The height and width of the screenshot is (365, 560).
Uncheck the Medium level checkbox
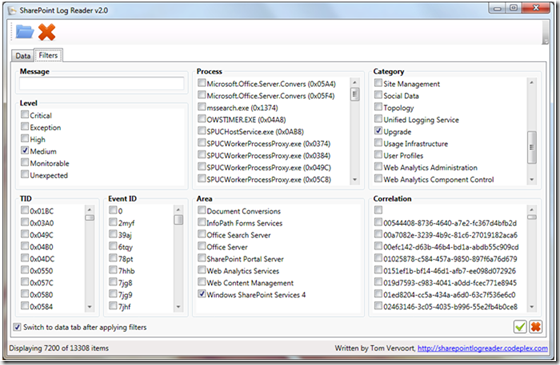point(25,150)
